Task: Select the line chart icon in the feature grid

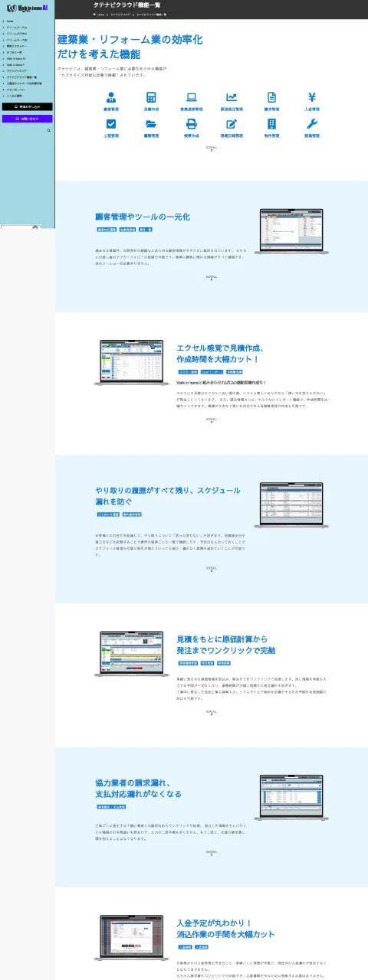Action: tap(232, 97)
